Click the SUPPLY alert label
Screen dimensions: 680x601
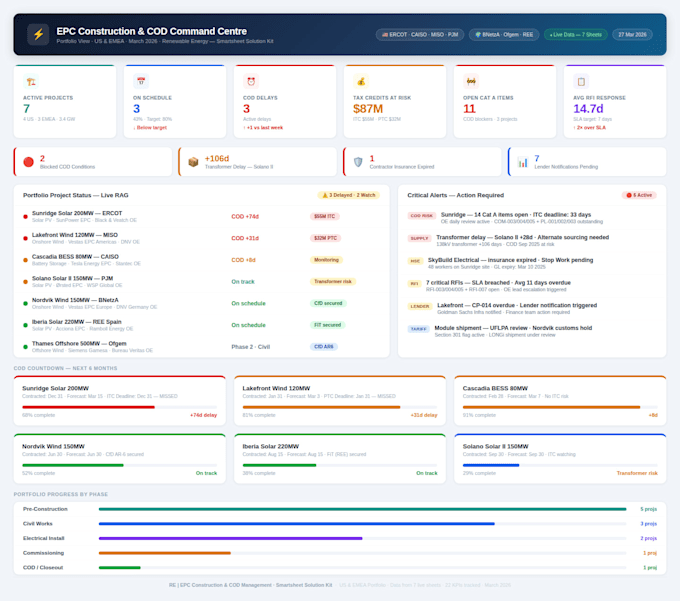click(419, 238)
